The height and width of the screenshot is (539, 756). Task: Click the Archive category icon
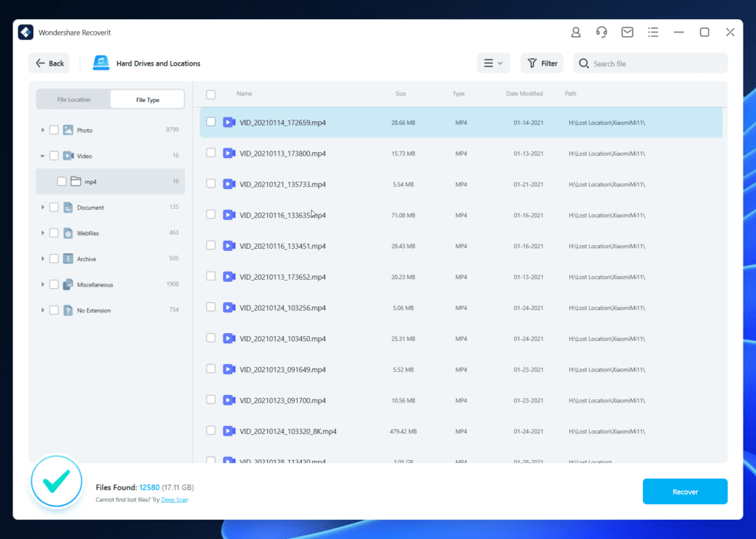click(x=68, y=259)
